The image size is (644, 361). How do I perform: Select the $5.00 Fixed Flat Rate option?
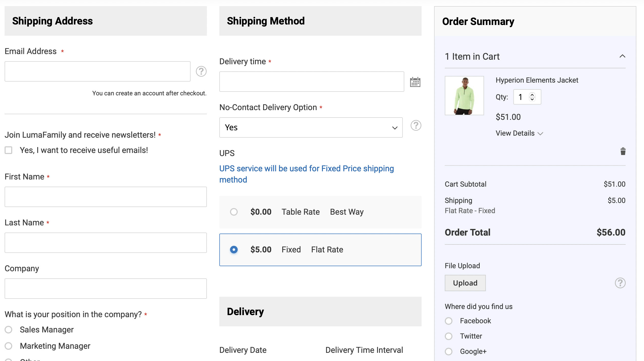pos(234,250)
